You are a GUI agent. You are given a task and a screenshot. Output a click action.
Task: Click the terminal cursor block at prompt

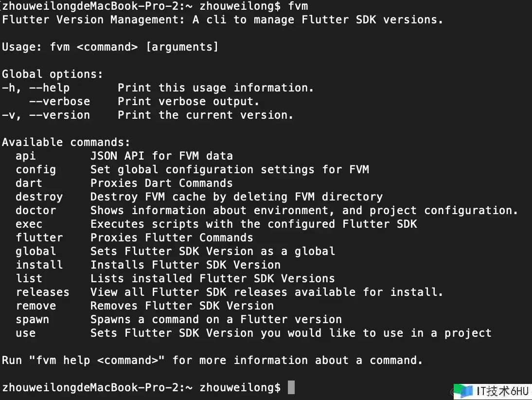(x=291, y=387)
